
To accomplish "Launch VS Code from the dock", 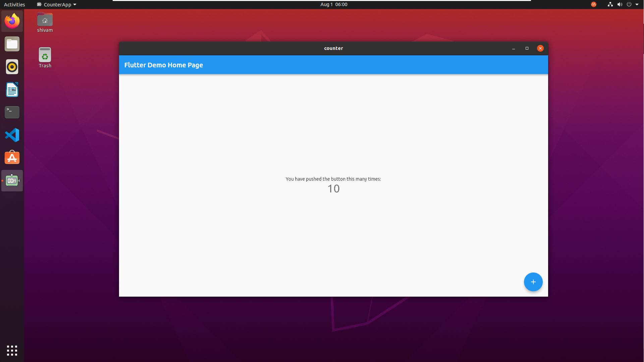I will point(12,135).
